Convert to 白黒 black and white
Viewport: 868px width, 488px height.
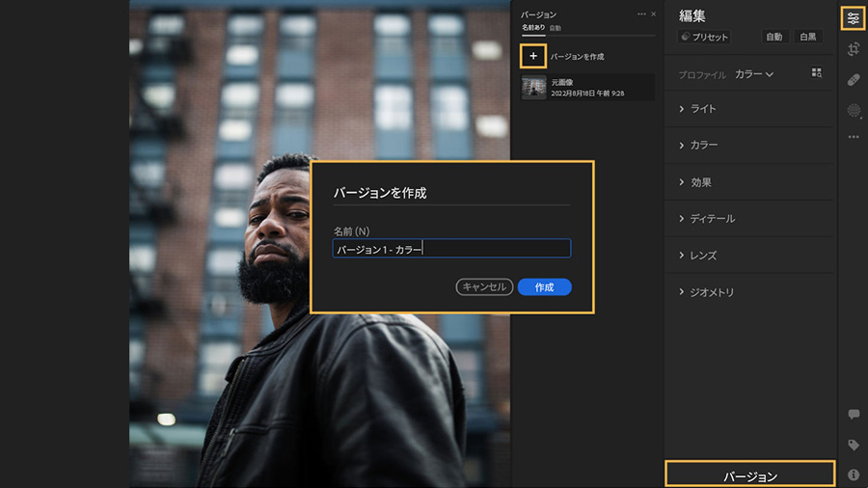(x=807, y=37)
